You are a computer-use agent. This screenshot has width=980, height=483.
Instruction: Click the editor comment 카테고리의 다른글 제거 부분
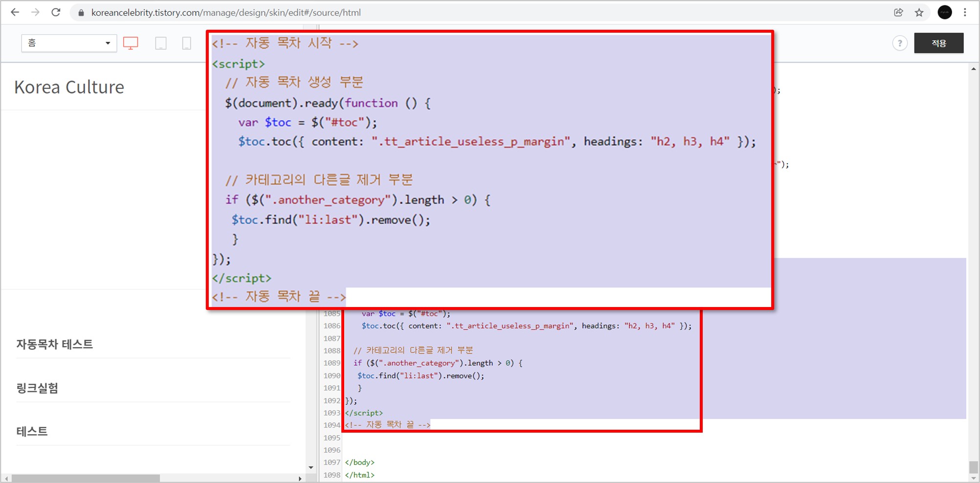[413, 350]
